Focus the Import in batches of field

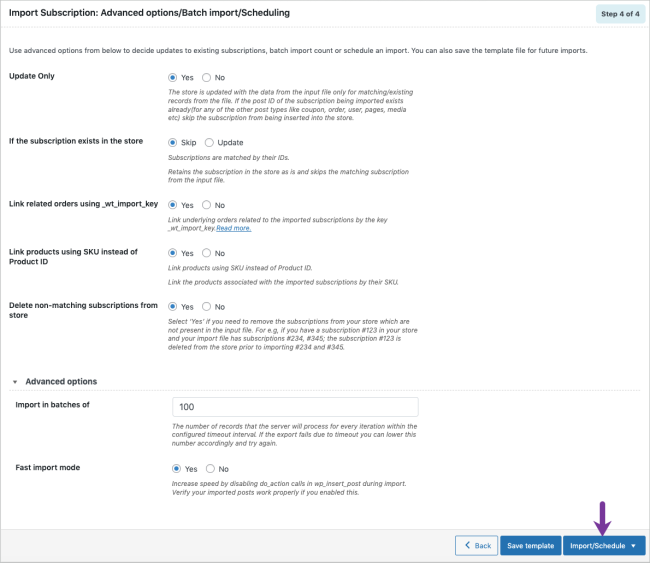click(295, 407)
